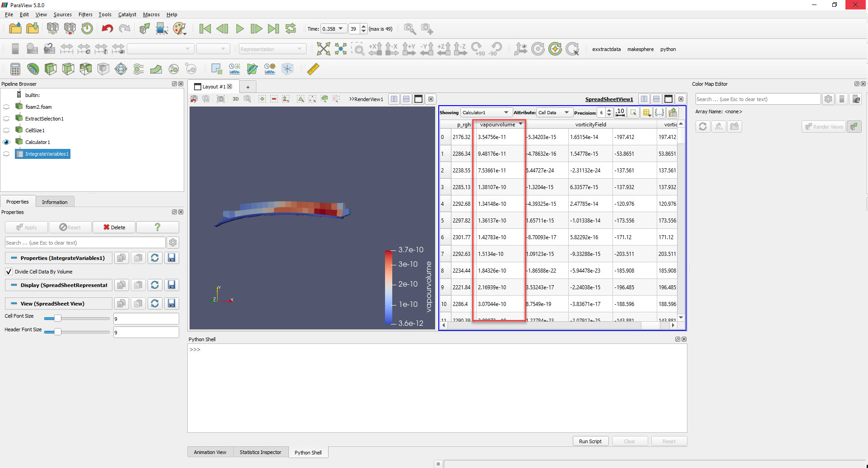Click the Undo red arrow icon
The image size is (868, 468).
(x=107, y=29)
